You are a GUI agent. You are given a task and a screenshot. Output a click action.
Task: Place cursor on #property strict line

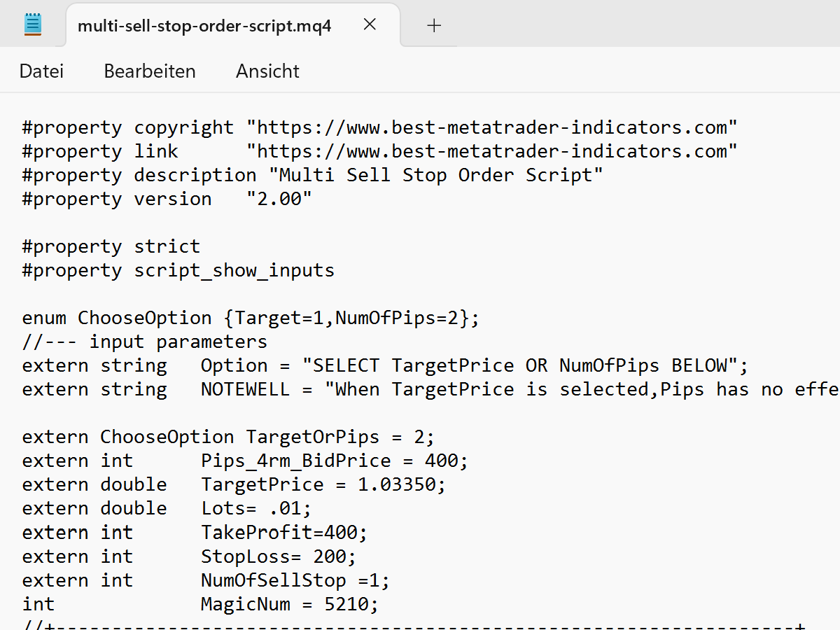click(x=111, y=246)
